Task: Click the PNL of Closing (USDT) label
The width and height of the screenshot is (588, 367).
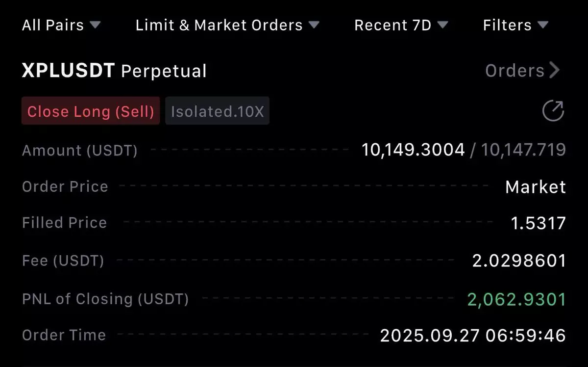Action: point(105,299)
